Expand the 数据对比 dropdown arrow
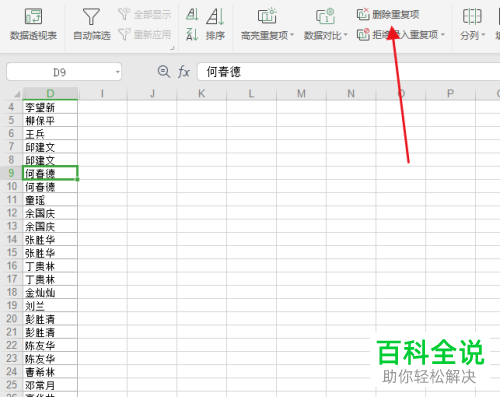Screen dimensions: 500x397 click(x=345, y=35)
